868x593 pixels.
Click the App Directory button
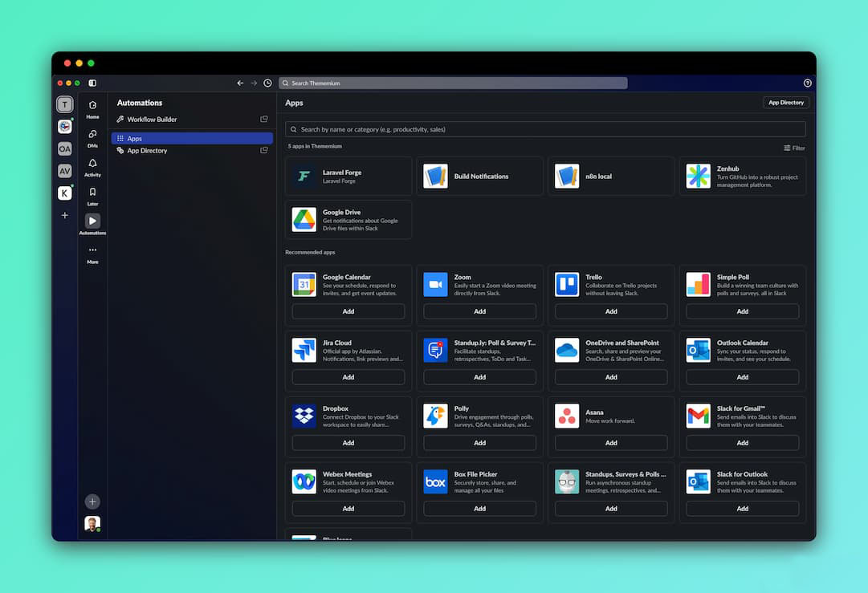tap(786, 103)
